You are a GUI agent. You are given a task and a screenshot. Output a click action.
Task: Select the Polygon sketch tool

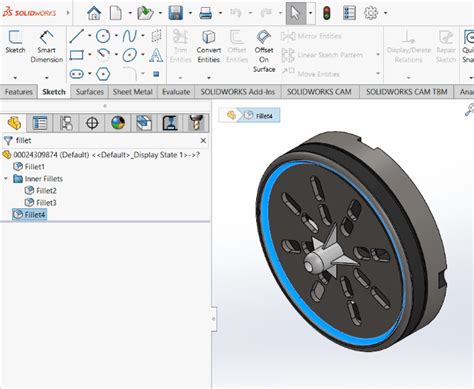[x=103, y=74]
